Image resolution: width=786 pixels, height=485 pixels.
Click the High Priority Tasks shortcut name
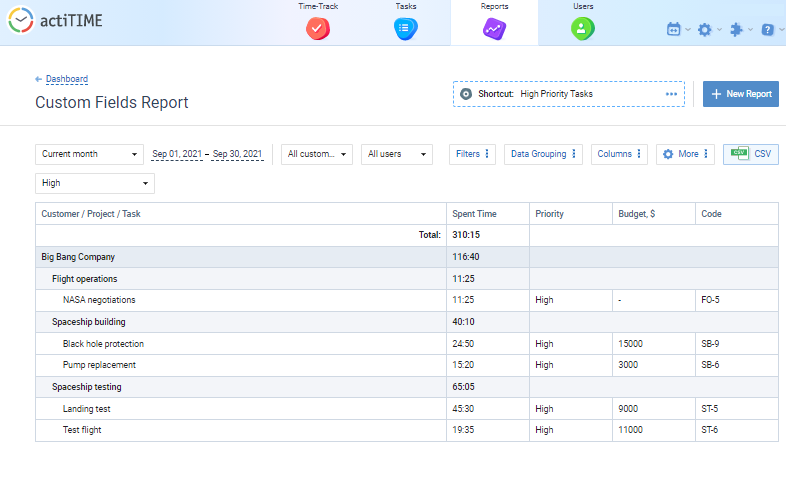coord(556,94)
